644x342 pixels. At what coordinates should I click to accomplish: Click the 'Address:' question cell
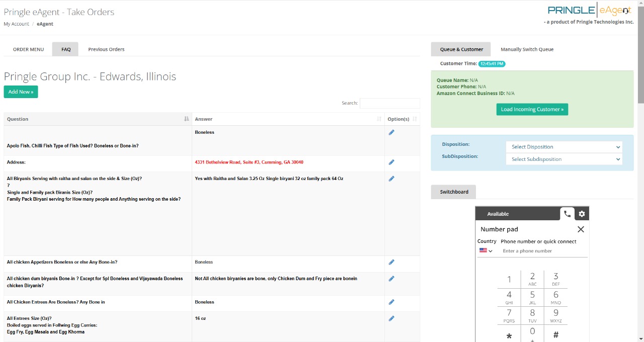tap(98, 164)
